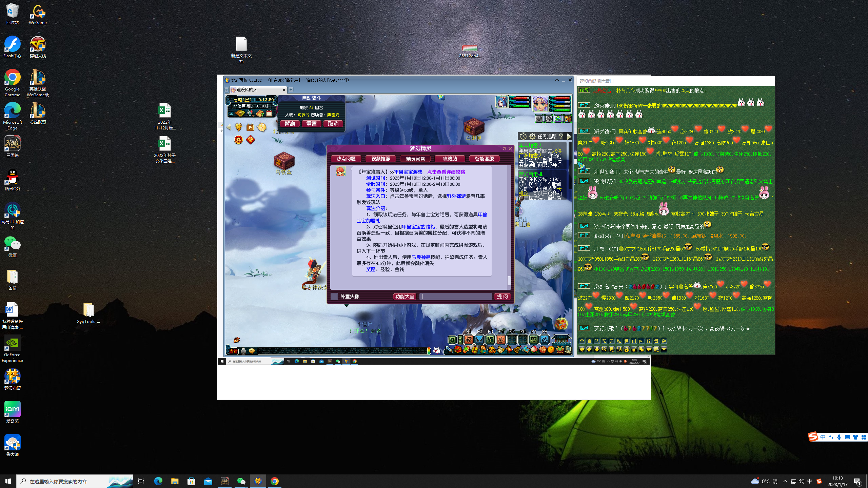Click the 暂离 auto-battle button
This screenshot has width=868, height=488.
coord(290,124)
